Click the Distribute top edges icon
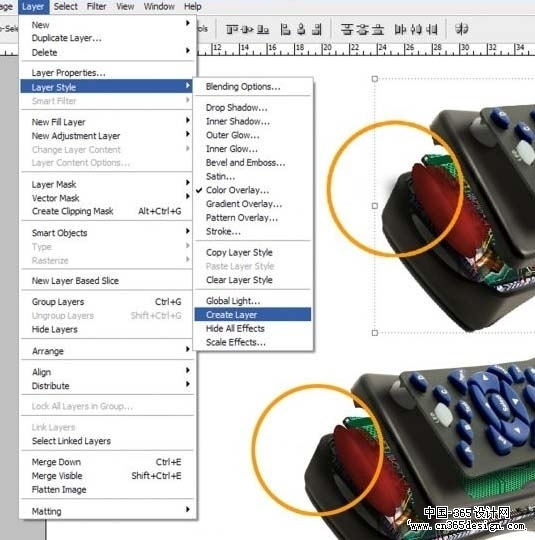535x540 pixels. click(347, 30)
